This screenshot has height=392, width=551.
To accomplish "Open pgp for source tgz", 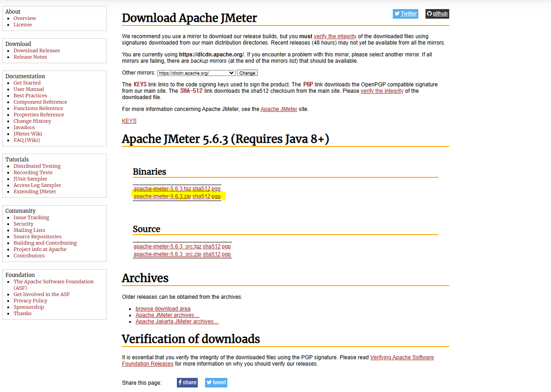I will pos(226,246).
